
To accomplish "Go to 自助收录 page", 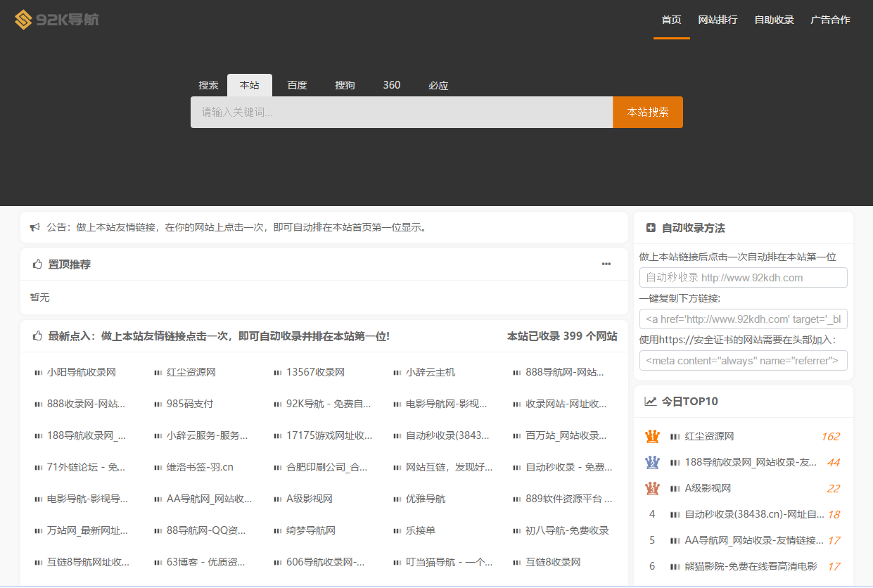I will (774, 20).
